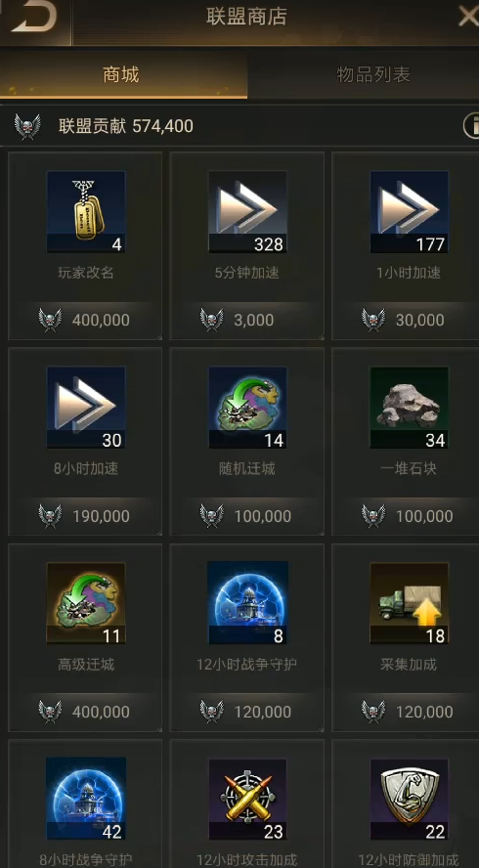Select the 一堆石块 rock pile icon

(x=410, y=408)
